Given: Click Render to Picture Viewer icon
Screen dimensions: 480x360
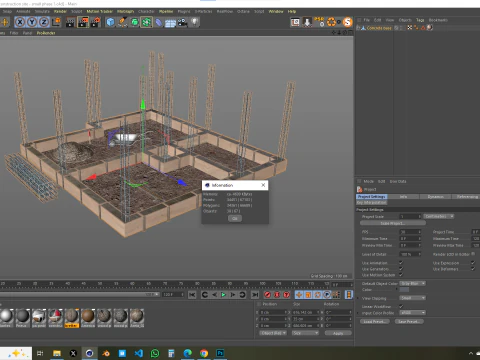Looking at the screenshot, I should [83, 22].
